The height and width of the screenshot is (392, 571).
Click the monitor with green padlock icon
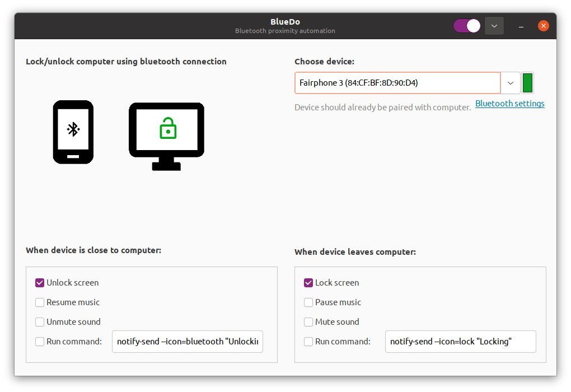(x=166, y=136)
